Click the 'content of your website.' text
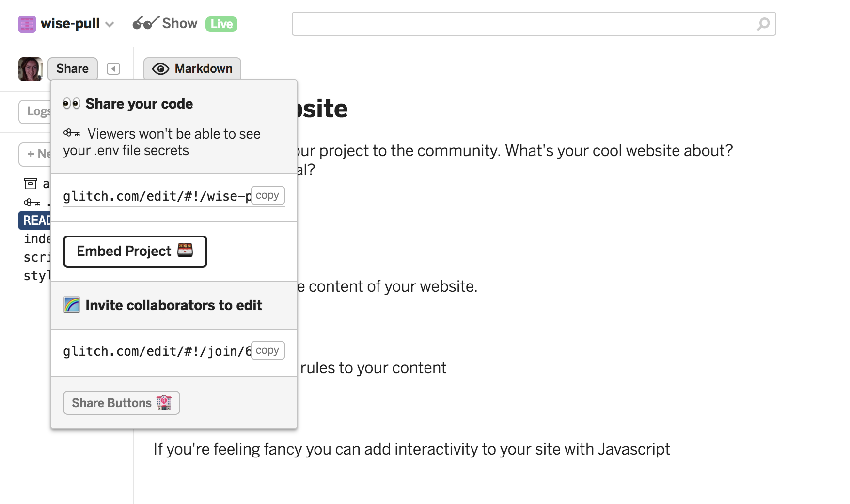This screenshot has height=504, width=850. tap(393, 286)
